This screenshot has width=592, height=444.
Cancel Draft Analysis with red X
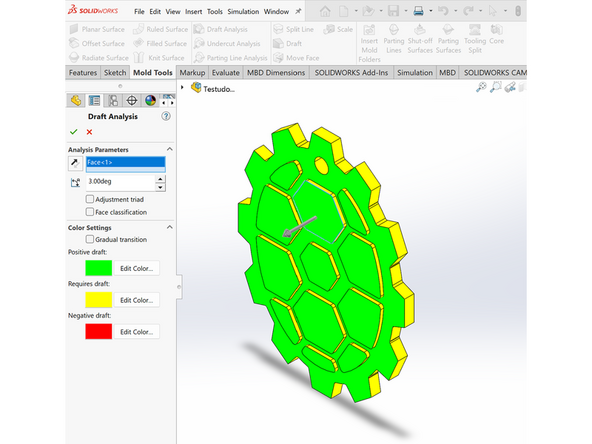coord(89,132)
